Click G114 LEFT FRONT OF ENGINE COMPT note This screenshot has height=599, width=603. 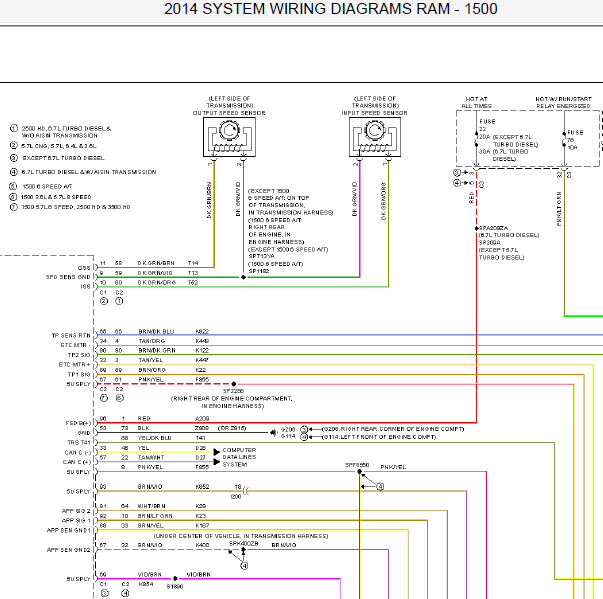click(379, 437)
